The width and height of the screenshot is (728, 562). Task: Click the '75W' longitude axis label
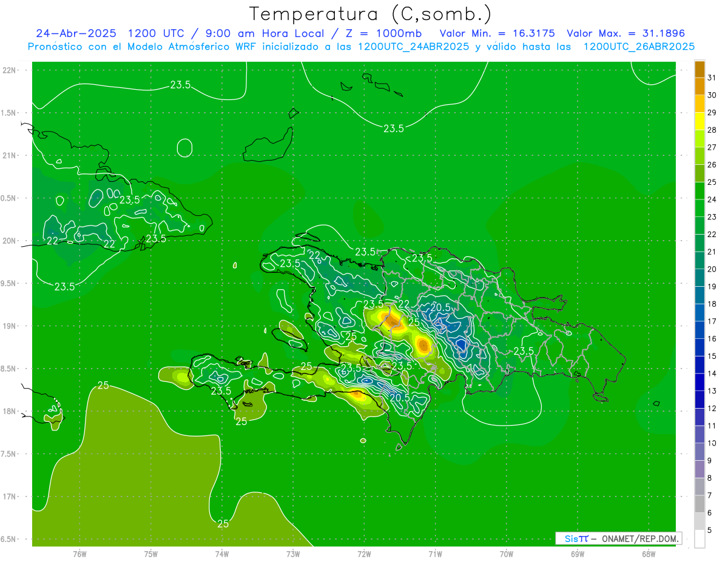pyautogui.click(x=151, y=553)
